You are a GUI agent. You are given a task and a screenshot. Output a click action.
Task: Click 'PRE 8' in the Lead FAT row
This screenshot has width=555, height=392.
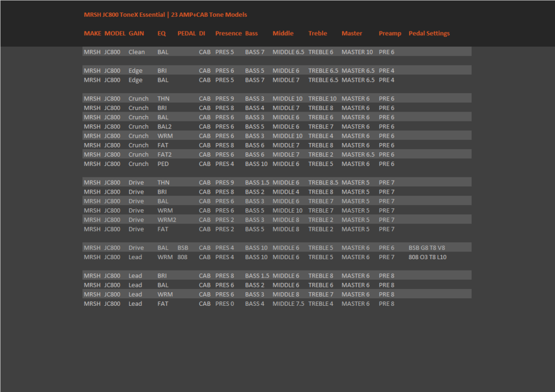click(x=386, y=304)
